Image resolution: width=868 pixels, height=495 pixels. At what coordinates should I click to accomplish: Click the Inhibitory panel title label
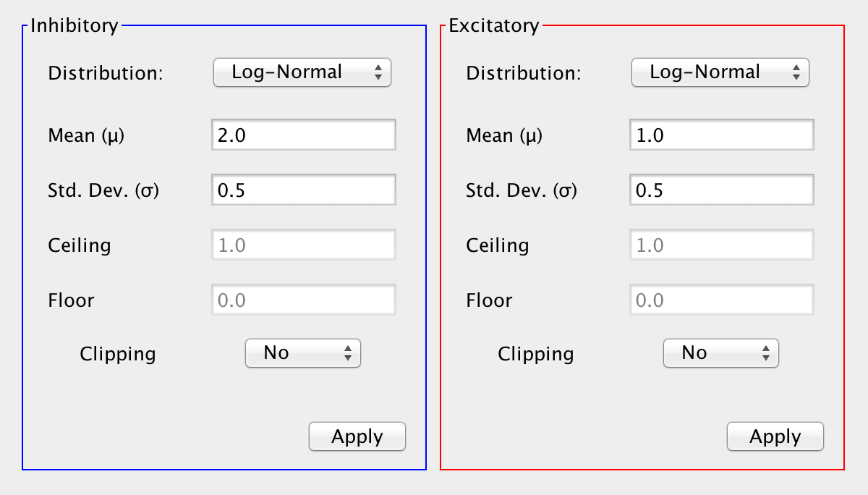pos(74,26)
